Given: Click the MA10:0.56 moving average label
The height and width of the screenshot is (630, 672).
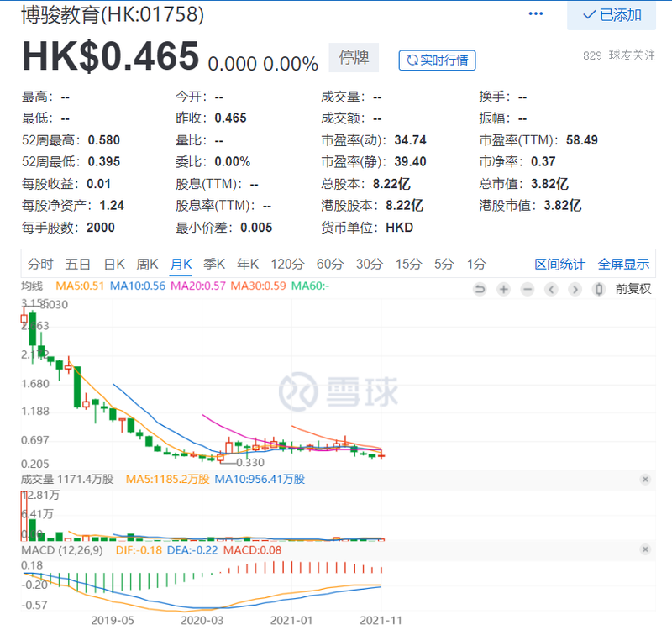Looking at the screenshot, I should tap(138, 286).
